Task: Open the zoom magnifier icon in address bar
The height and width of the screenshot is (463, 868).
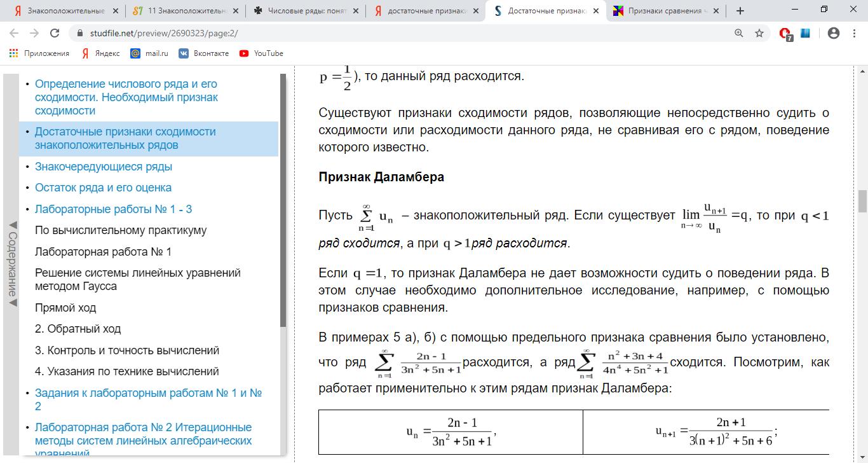Action: click(739, 33)
